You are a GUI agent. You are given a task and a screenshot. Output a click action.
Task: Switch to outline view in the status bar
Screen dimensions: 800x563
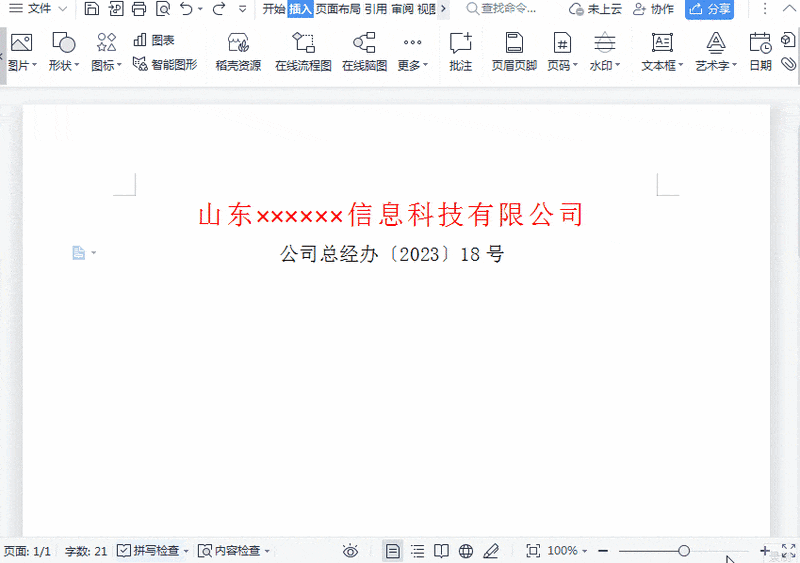coord(417,551)
